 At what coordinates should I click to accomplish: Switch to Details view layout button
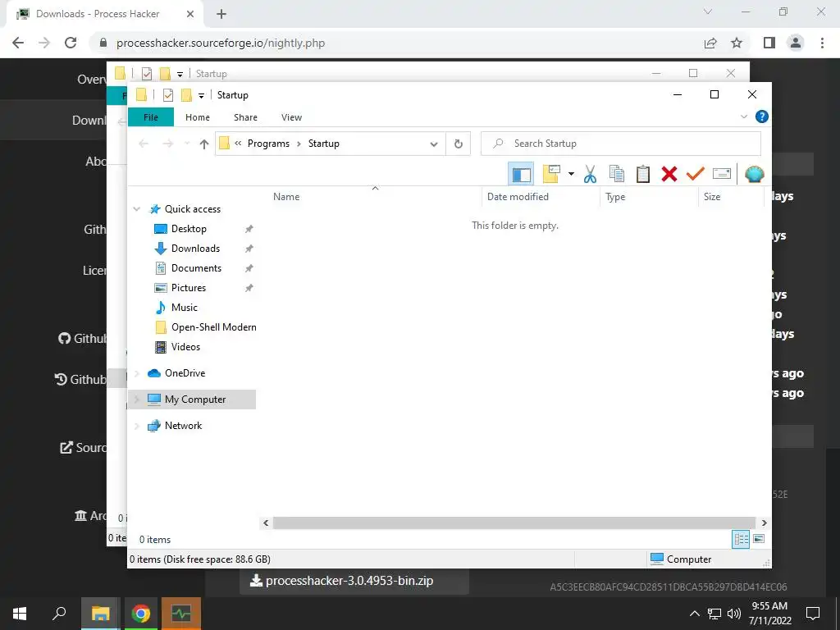pyautogui.click(x=741, y=539)
